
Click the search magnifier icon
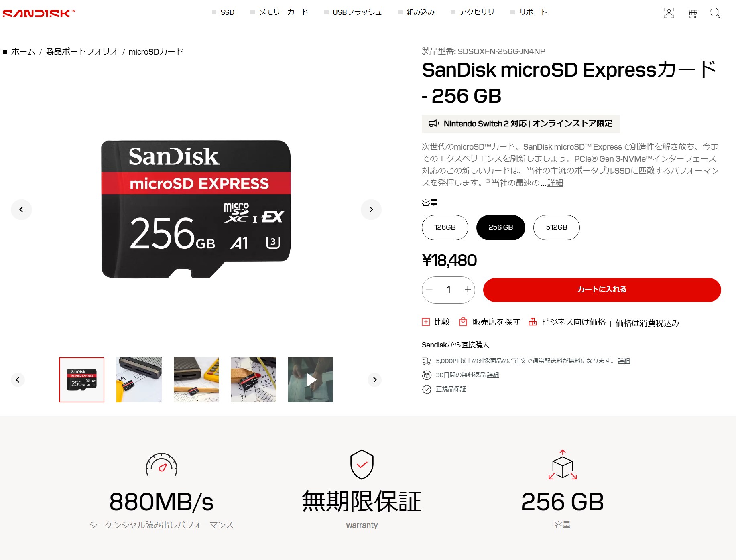(x=715, y=13)
